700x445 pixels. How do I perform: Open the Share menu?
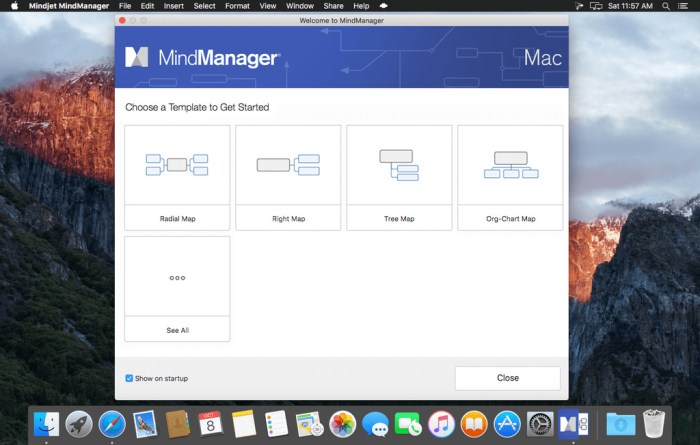point(333,6)
